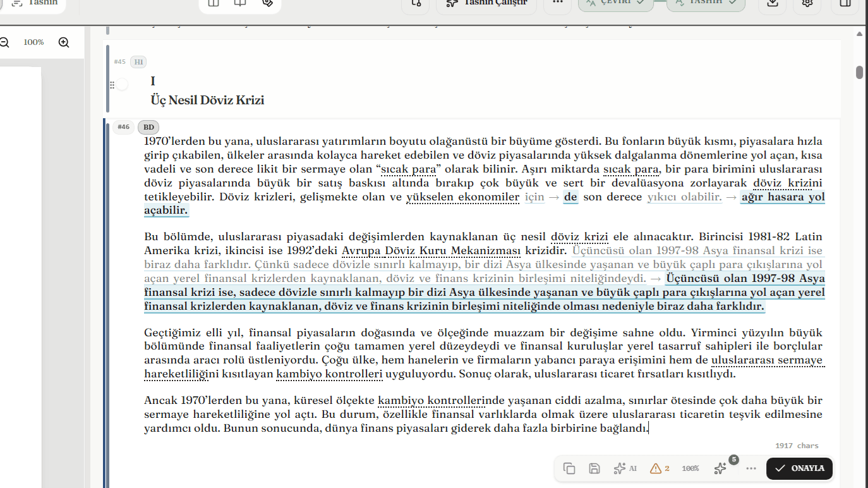Place cursor in paragraph starting 'Ancak 1970’lerden'
Screen dimensions: 868x488
coord(483,415)
